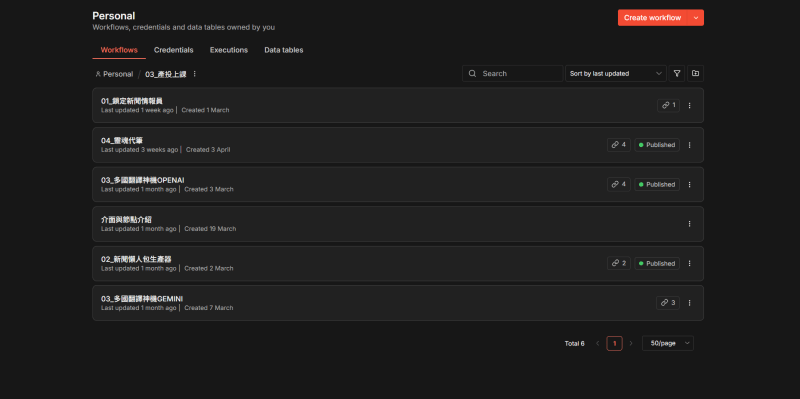Open options menu for the GEMINI workflow row
This screenshot has height=399, width=800.
click(x=689, y=303)
